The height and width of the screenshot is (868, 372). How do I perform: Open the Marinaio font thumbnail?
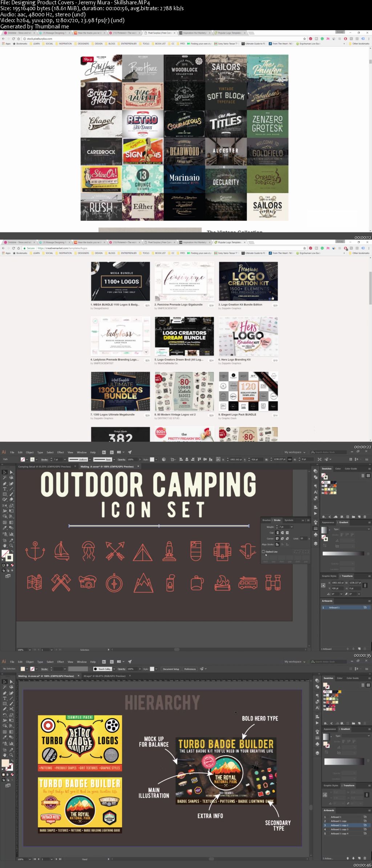coord(185,179)
